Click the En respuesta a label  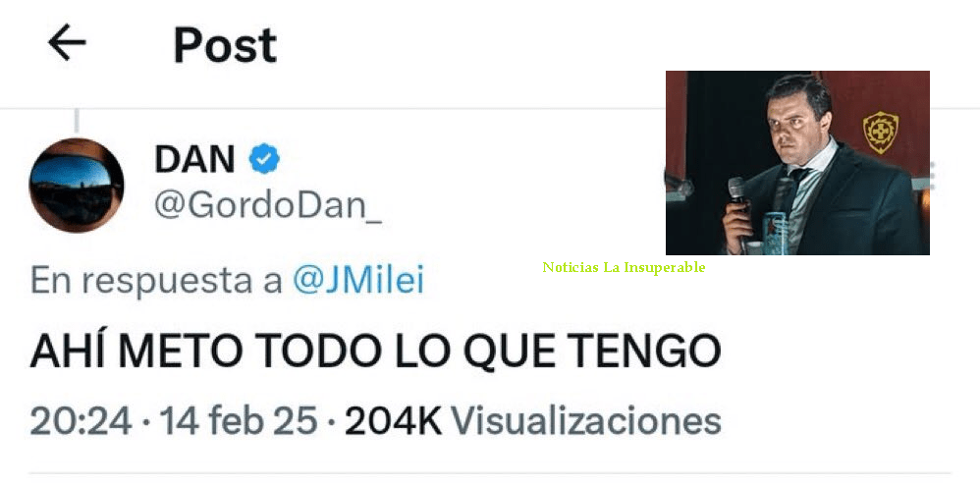pyautogui.click(x=156, y=282)
